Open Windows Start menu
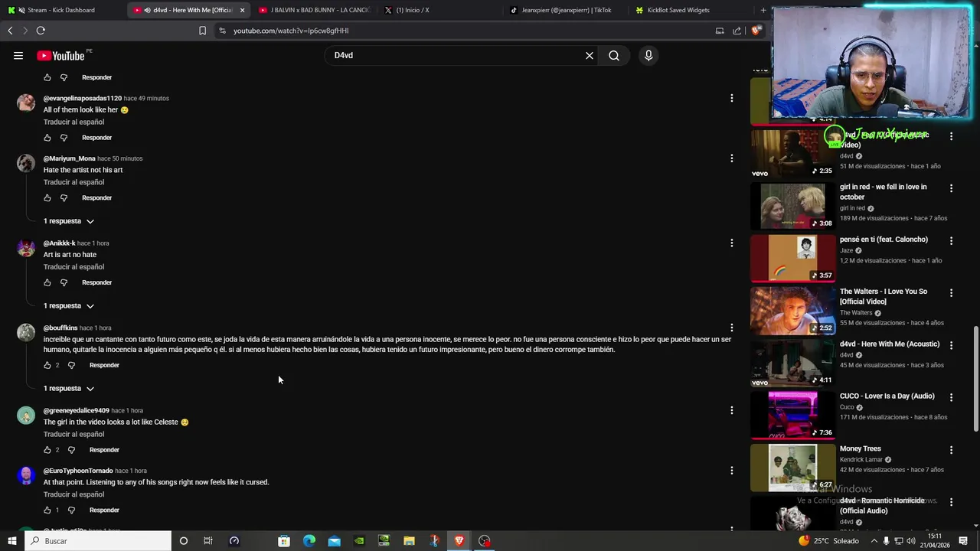This screenshot has width=980, height=551. coord(11,541)
